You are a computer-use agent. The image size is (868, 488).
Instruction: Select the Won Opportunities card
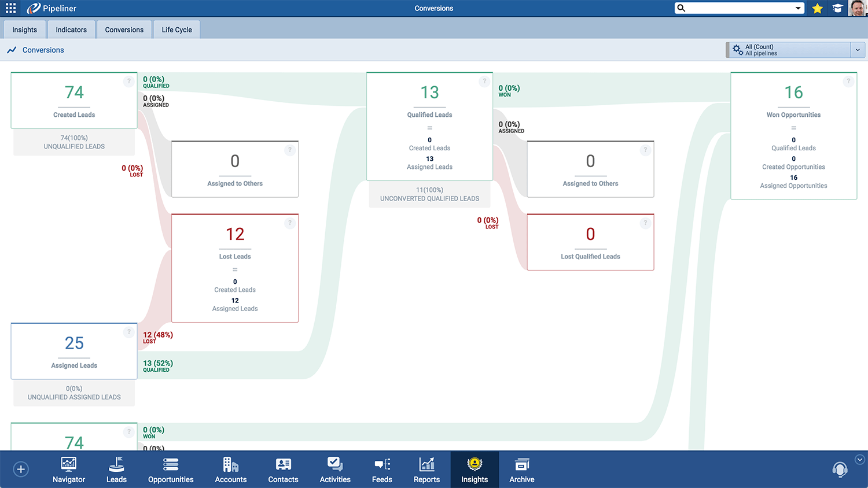click(793, 136)
